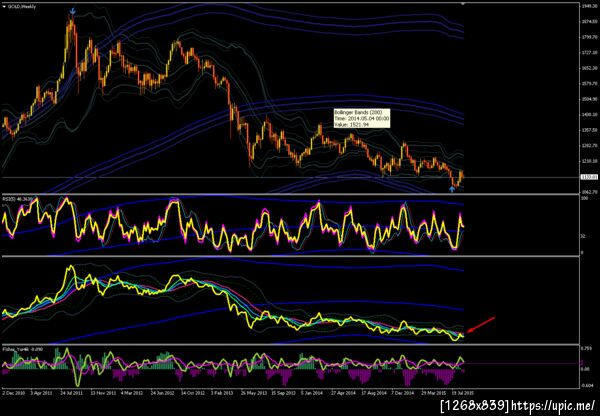
Task: Click the GOLD,Weekly chart title
Action: click(x=21, y=7)
